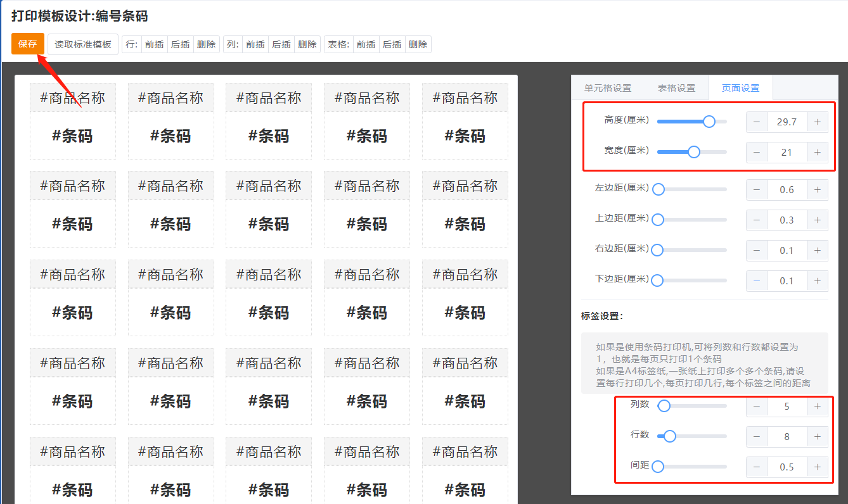Increase 右边距 using plus icon
Screen dimensions: 848x504
point(817,250)
